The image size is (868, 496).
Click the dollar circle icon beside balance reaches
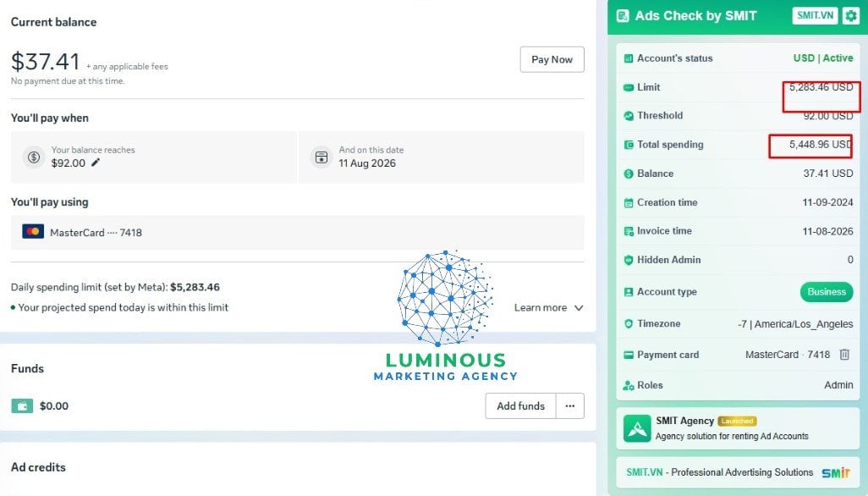point(34,157)
